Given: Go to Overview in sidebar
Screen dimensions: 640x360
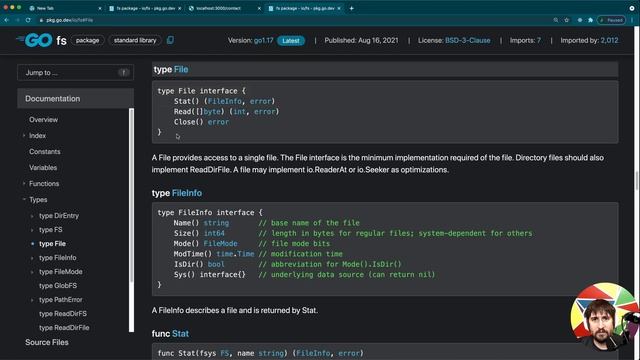Looking at the screenshot, I should click(x=43, y=120).
